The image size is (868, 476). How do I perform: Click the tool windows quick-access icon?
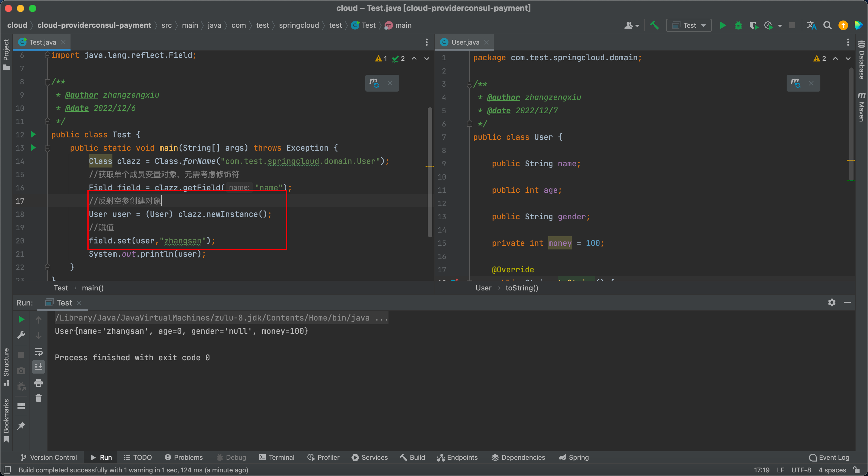[7, 470]
